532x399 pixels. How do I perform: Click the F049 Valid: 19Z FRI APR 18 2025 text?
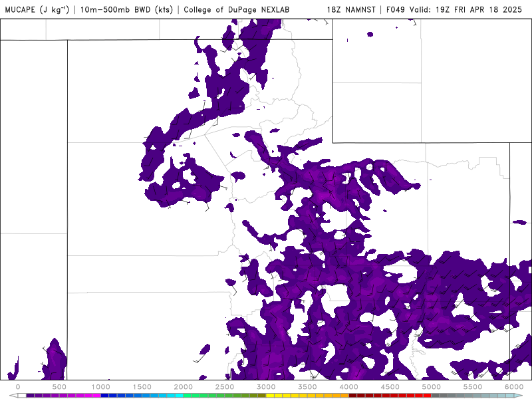pyautogui.click(x=454, y=9)
